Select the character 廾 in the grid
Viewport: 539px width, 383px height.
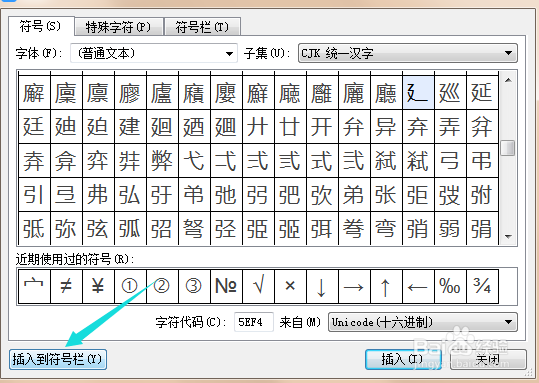pyautogui.click(x=258, y=127)
